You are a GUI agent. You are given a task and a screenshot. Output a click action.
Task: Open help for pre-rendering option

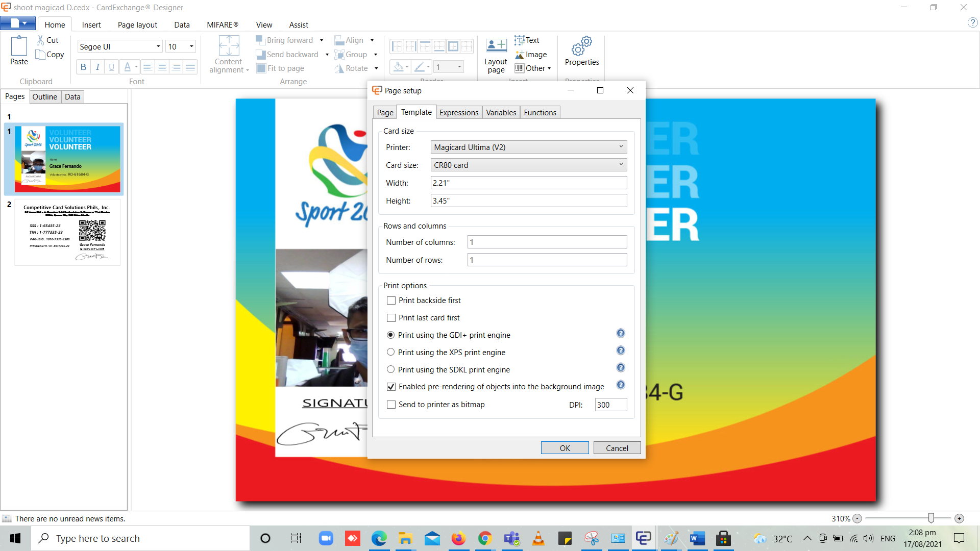coord(621,385)
